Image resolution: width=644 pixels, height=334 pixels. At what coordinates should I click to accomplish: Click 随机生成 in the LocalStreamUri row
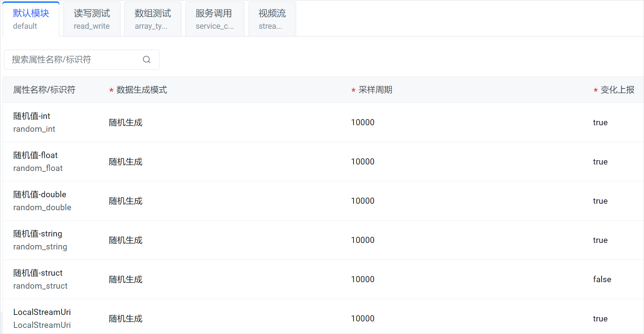coord(126,319)
